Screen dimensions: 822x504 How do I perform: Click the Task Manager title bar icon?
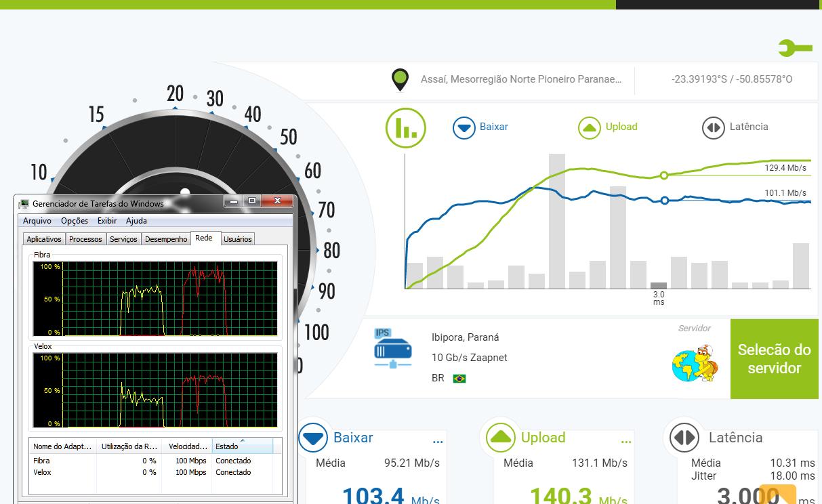[24, 203]
